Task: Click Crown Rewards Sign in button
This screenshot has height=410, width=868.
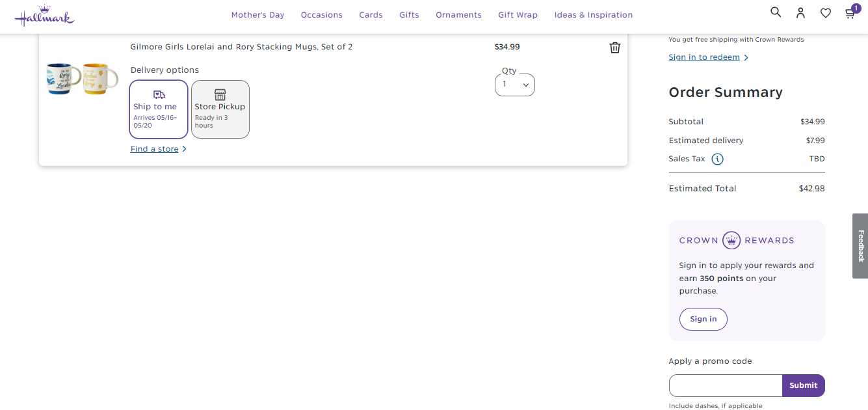Action: tap(704, 319)
